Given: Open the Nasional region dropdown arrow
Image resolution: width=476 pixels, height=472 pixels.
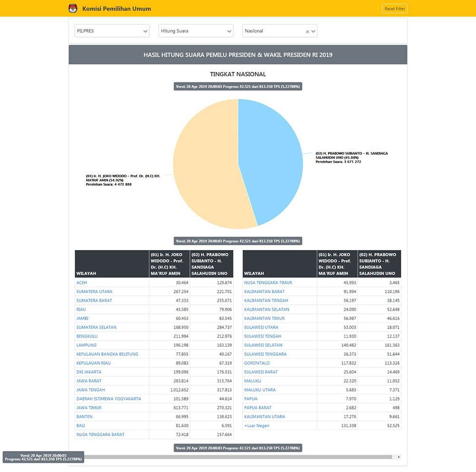Looking at the screenshot, I should (x=313, y=31).
